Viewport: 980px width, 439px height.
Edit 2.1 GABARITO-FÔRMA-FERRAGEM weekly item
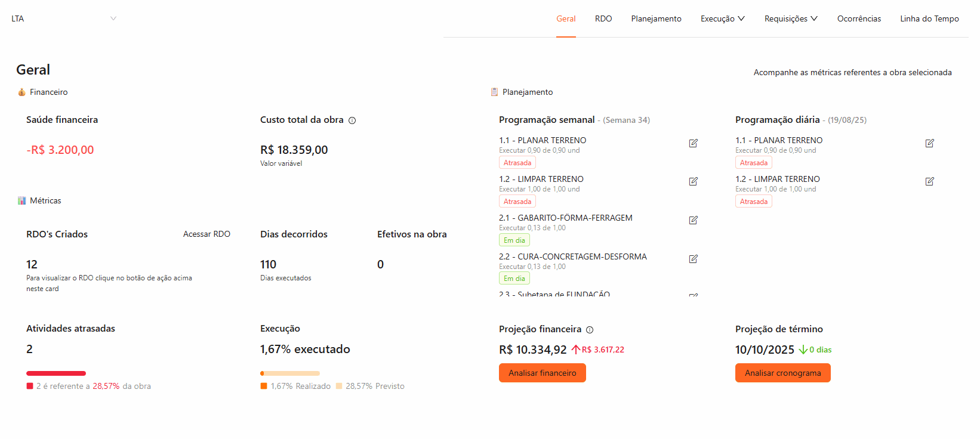pos(694,220)
